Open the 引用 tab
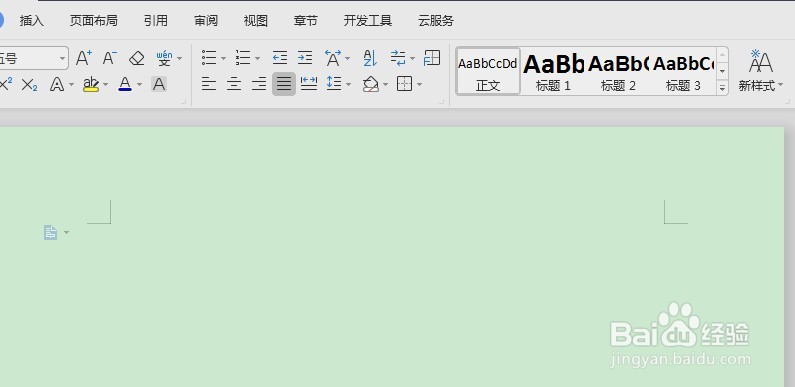Screen dimensions: 795x387 156,21
